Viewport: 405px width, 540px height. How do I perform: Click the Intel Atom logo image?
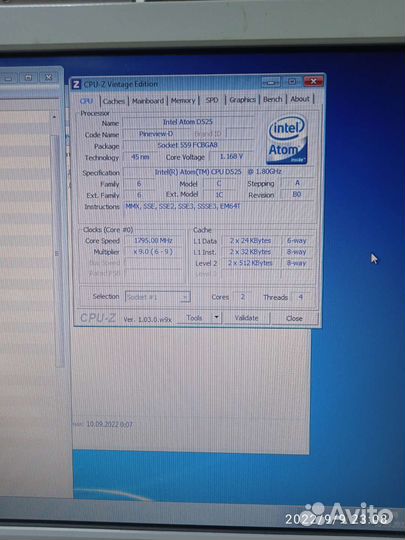pyautogui.click(x=287, y=139)
